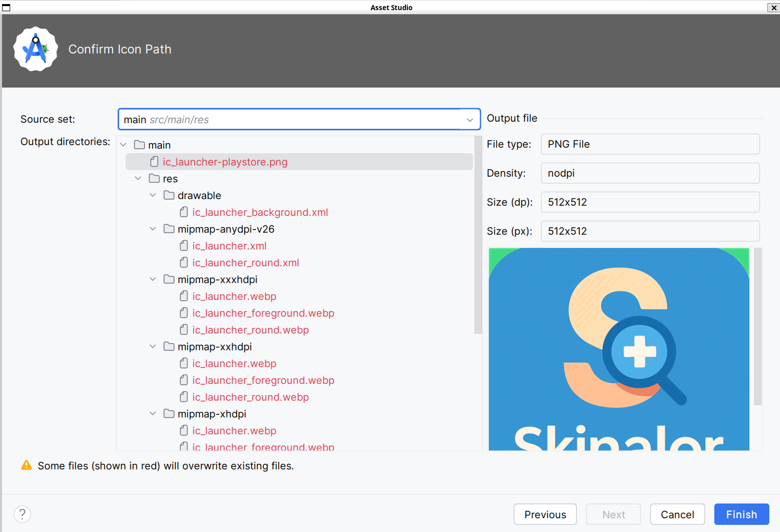Click the output directories tree scrollbar

[x=478, y=235]
